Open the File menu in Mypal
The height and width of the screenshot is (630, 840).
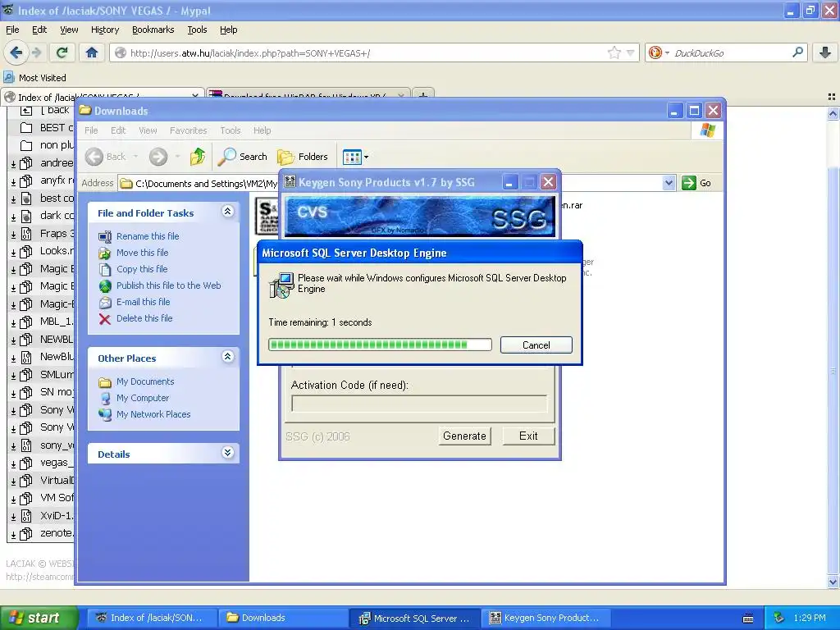pyautogui.click(x=12, y=30)
